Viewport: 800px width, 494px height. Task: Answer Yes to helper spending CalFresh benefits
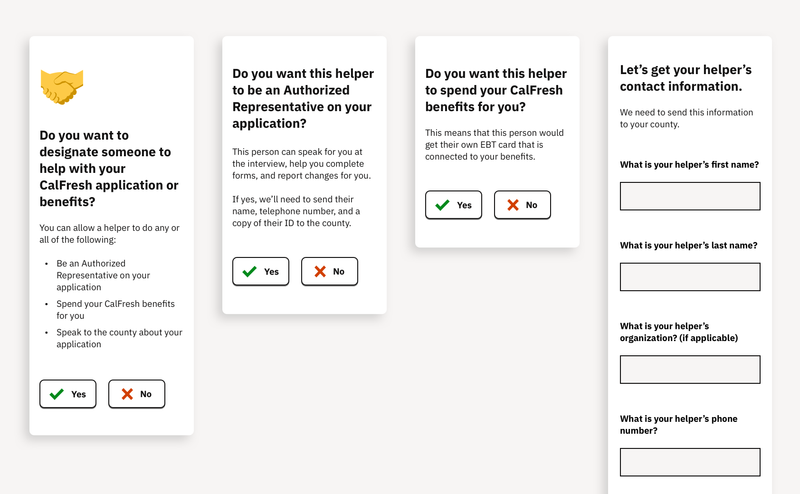click(x=454, y=205)
